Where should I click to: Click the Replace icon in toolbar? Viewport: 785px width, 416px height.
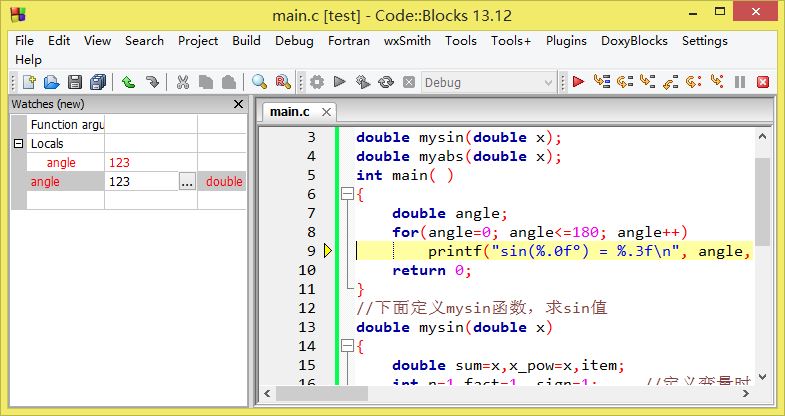[283, 82]
